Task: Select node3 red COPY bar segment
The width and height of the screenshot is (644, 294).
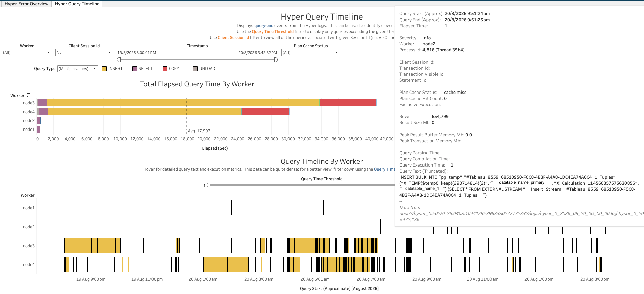Action: 348,103
